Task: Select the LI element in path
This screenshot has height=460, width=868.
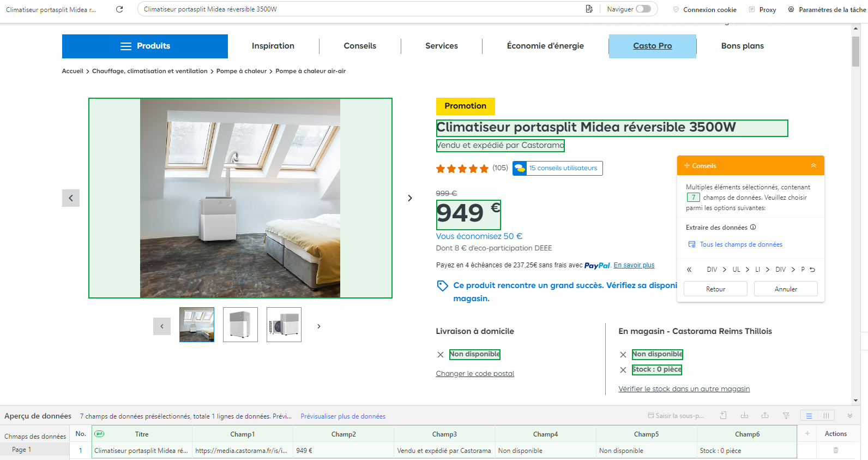Action: click(758, 270)
